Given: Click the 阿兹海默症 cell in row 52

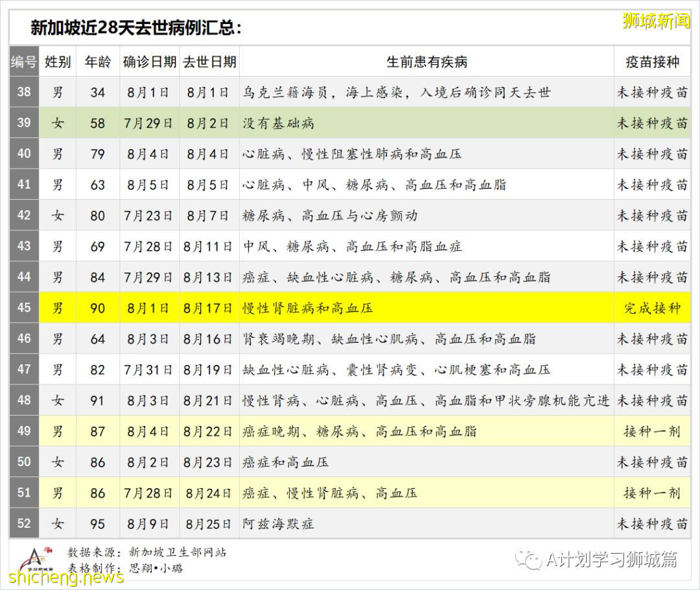Looking at the screenshot, I should [278, 524].
